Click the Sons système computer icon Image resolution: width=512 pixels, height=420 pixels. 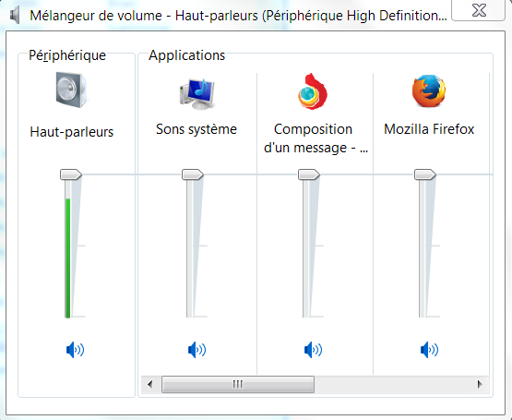click(x=196, y=94)
